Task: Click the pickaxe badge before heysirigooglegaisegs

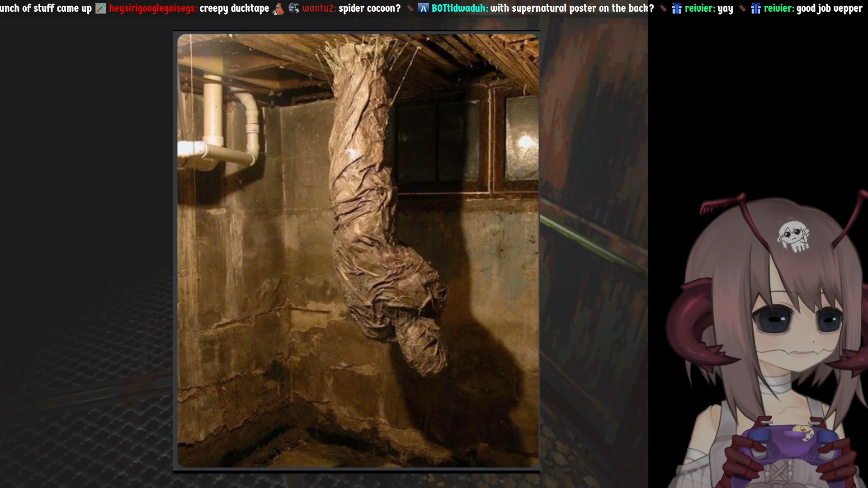Action: coord(101,8)
